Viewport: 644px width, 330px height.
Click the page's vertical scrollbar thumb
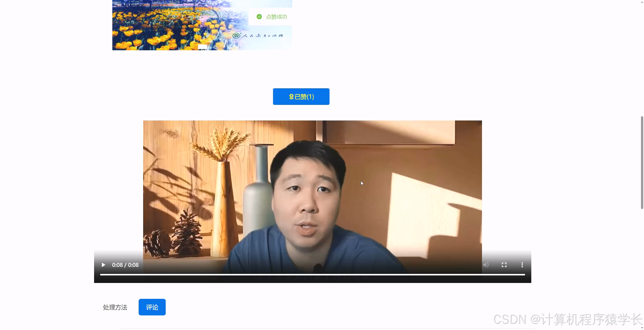pos(642,162)
